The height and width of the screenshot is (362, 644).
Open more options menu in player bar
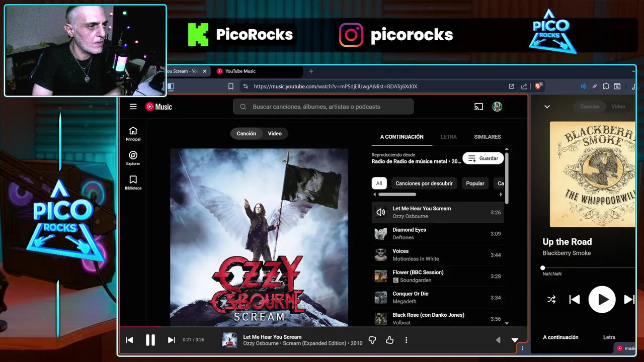(406, 340)
